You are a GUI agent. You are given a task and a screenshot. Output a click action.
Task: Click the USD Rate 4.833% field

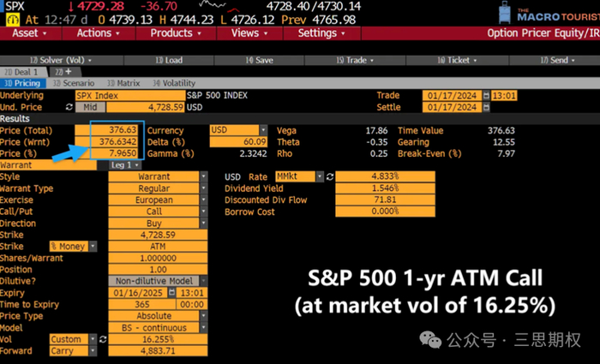(x=385, y=176)
